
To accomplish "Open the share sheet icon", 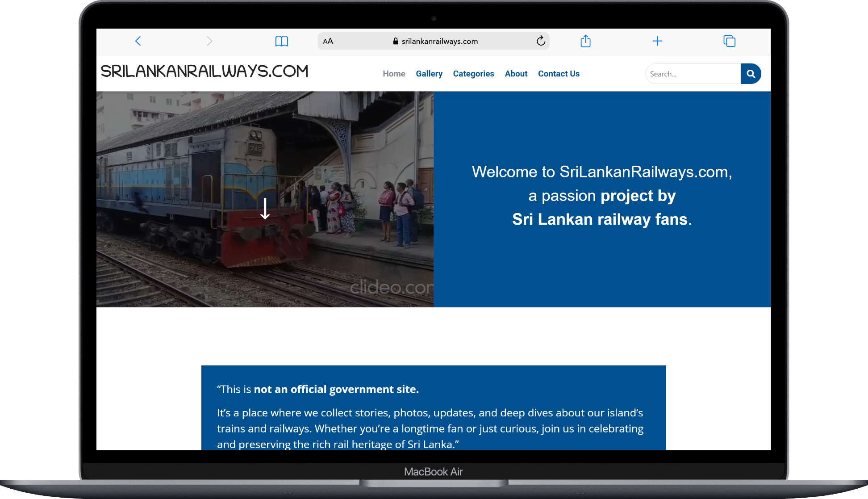I will pyautogui.click(x=585, y=41).
